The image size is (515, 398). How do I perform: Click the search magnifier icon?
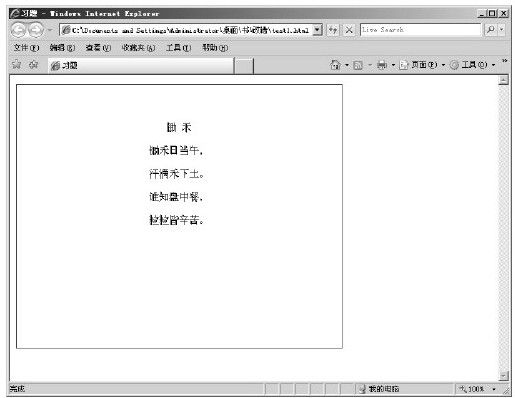tap(490, 30)
